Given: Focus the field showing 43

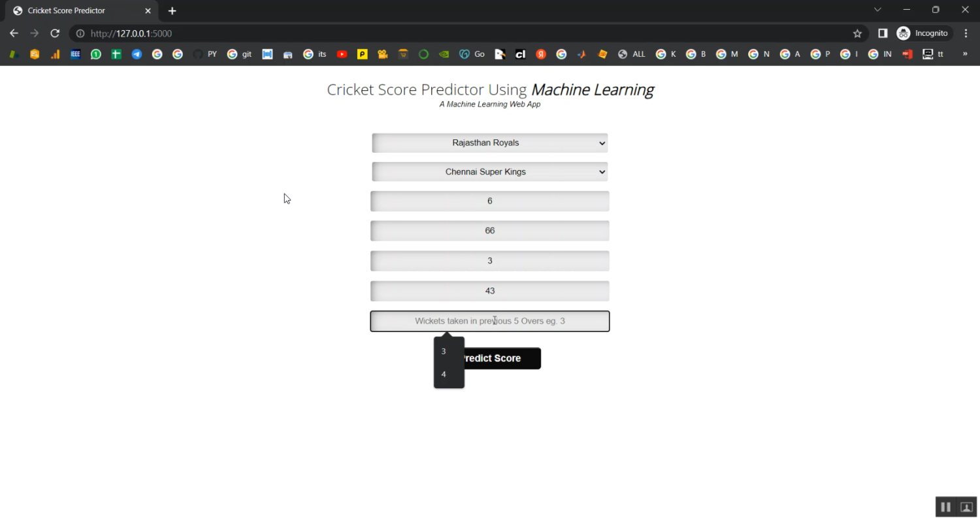Looking at the screenshot, I should pos(490,291).
